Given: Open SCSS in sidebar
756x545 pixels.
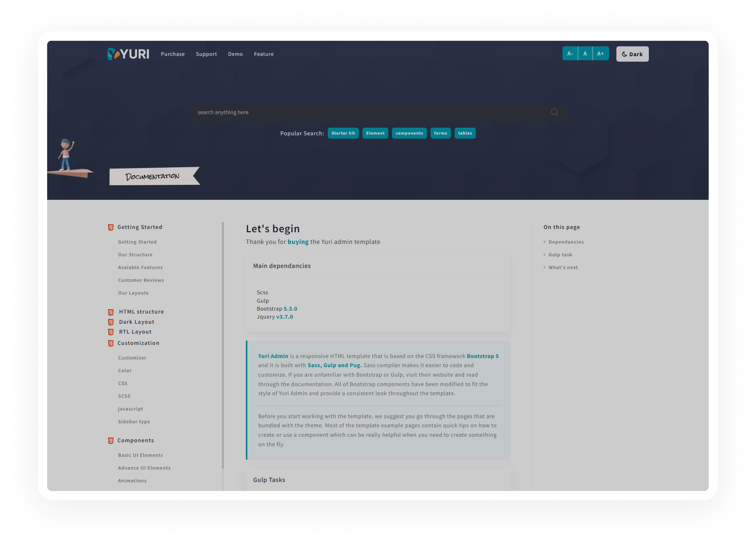Looking at the screenshot, I should 124,396.
